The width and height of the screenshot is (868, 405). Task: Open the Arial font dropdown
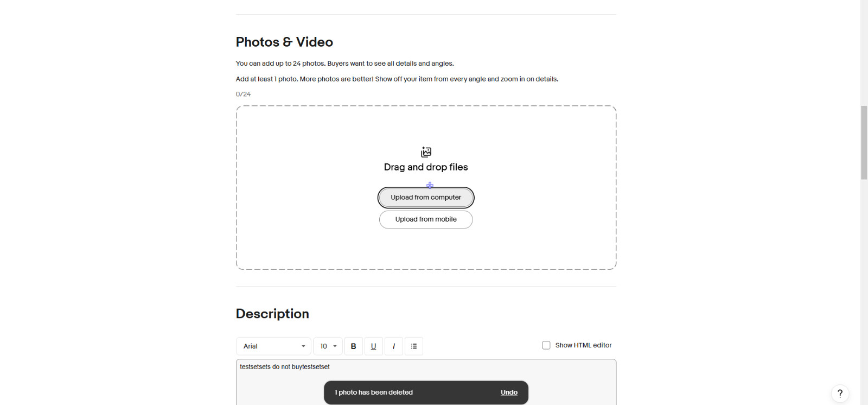(x=273, y=346)
